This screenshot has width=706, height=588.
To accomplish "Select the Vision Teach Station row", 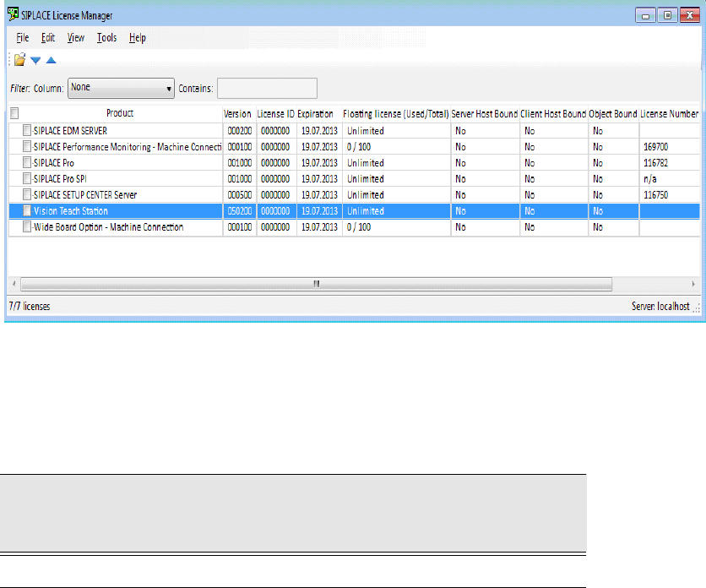I will [355, 211].
